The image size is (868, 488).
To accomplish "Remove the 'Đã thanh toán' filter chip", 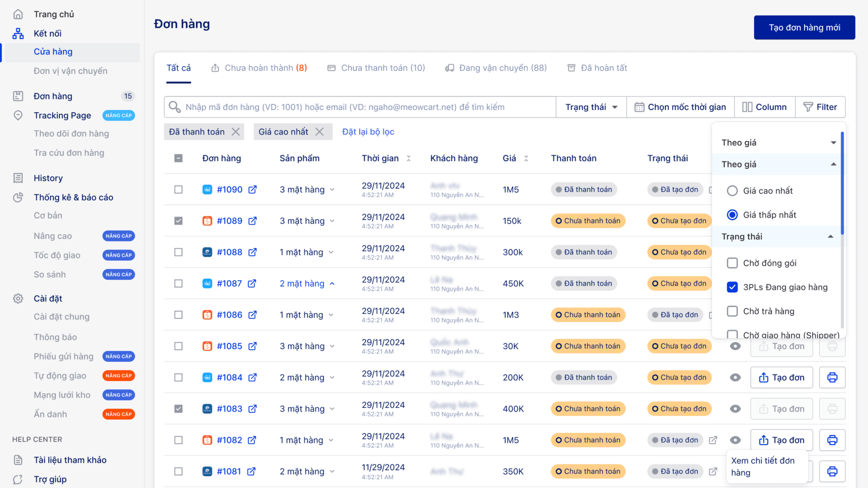I will point(235,132).
